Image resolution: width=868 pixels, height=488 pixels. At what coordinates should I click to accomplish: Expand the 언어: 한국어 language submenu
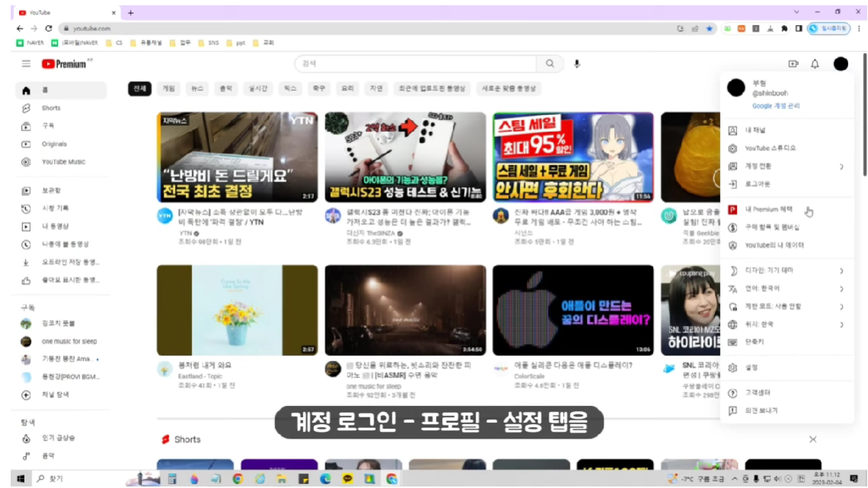[x=785, y=289]
